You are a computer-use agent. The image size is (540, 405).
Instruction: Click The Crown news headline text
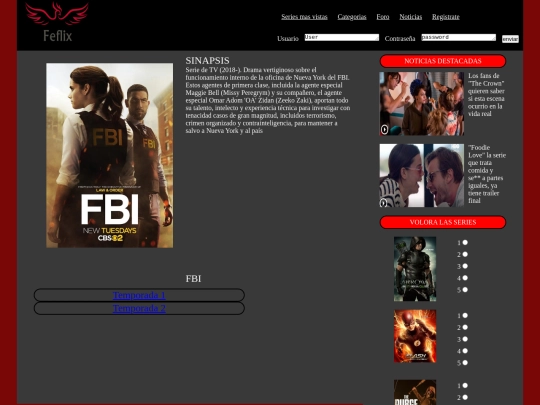(486, 95)
